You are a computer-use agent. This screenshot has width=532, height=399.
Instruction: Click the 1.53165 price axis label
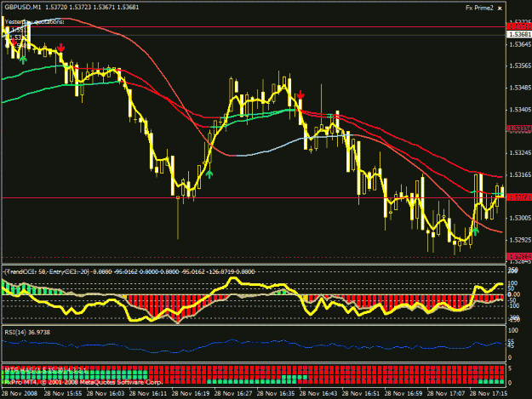pos(520,175)
